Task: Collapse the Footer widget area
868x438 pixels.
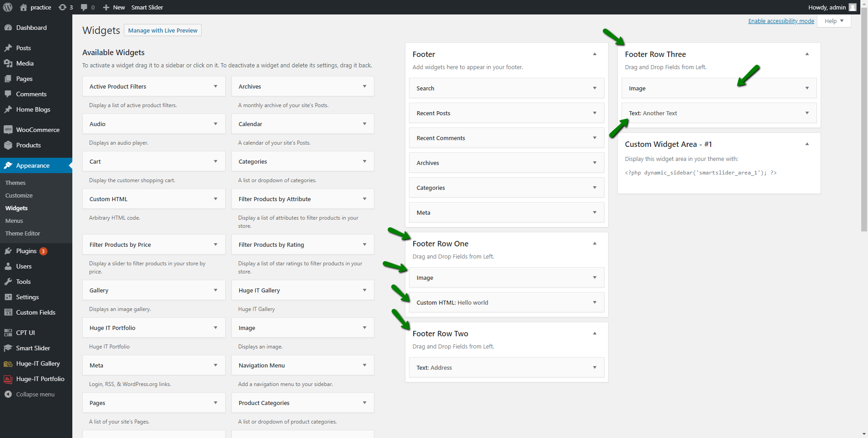Action: [x=594, y=54]
